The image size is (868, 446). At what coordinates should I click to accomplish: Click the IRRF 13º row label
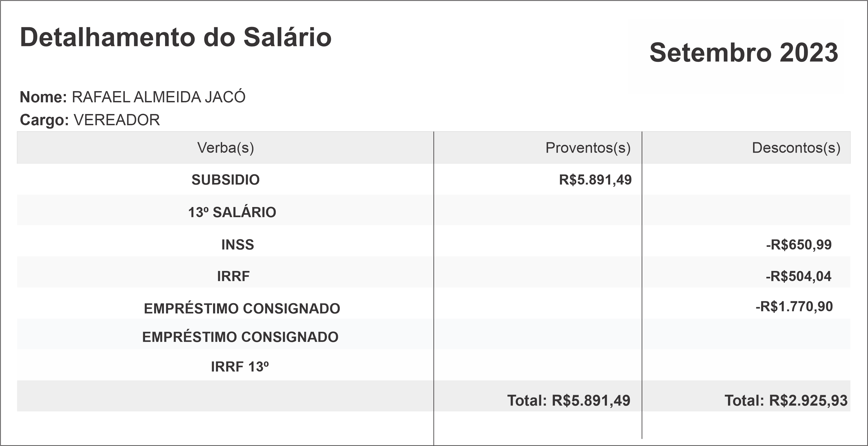pyautogui.click(x=239, y=367)
